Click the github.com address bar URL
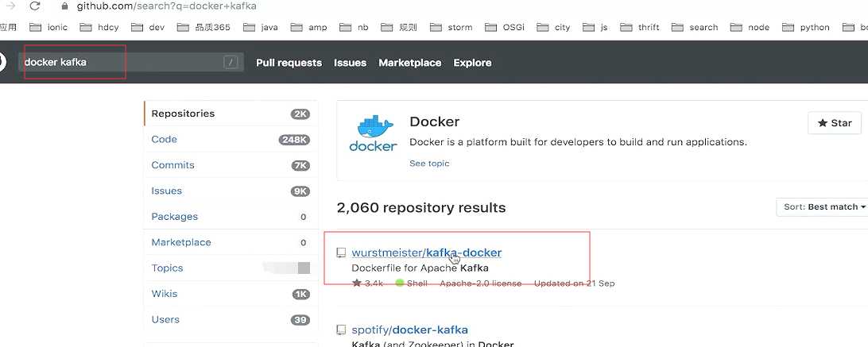The height and width of the screenshot is (347, 868). pos(166,6)
